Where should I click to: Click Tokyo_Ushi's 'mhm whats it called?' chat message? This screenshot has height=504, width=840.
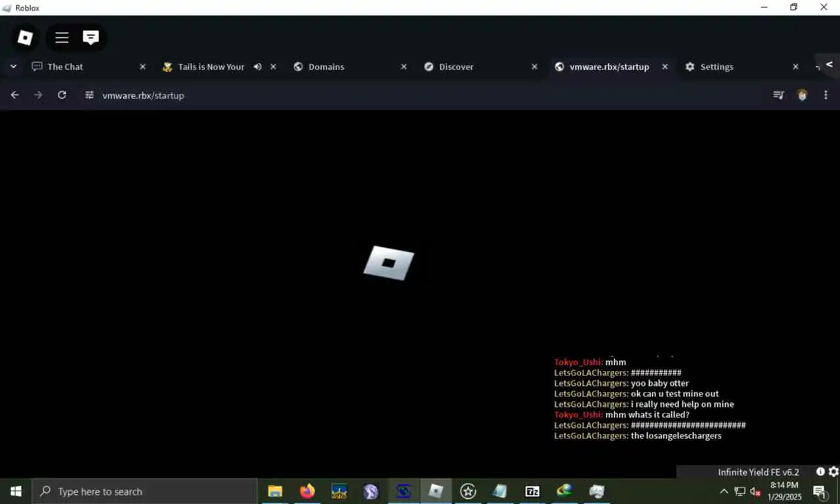[622, 415]
